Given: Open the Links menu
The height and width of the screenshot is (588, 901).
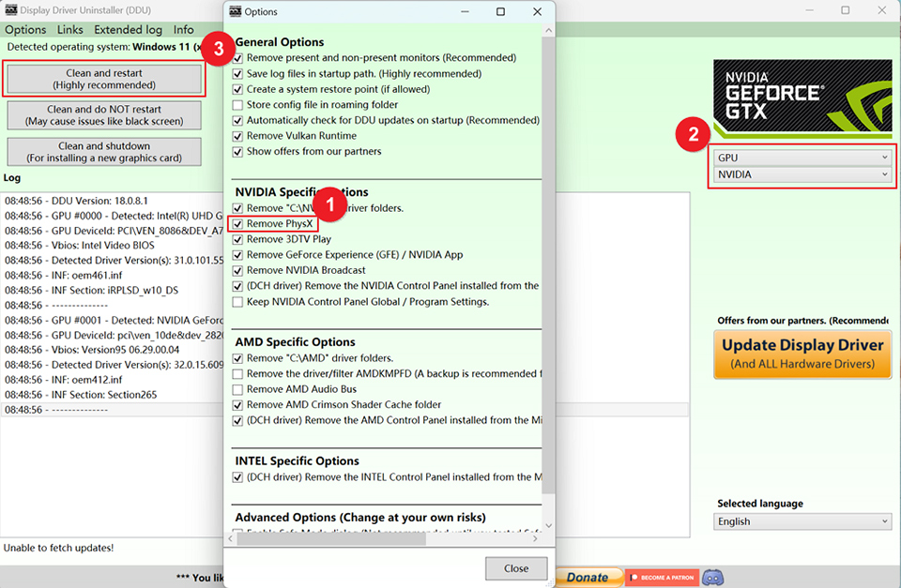Looking at the screenshot, I should (70, 30).
